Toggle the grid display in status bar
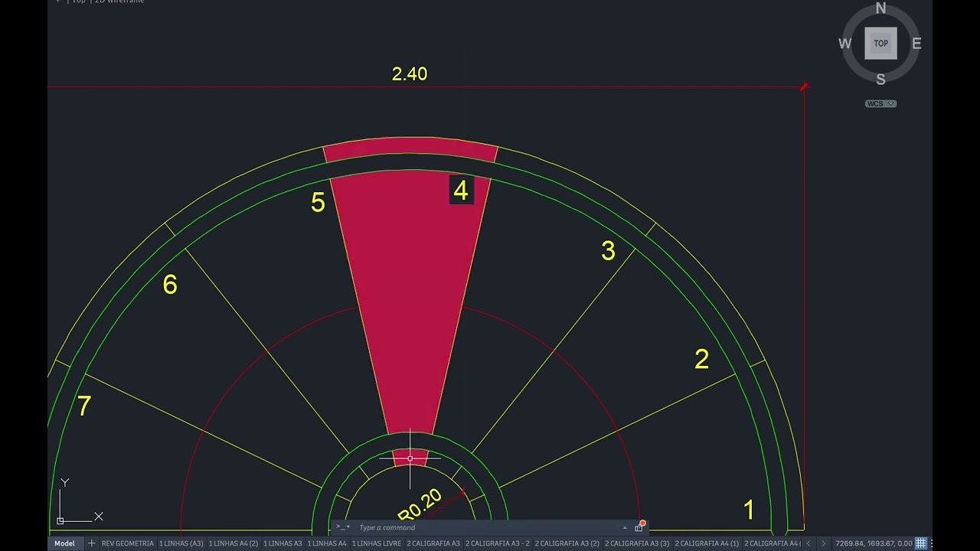 pos(921,543)
